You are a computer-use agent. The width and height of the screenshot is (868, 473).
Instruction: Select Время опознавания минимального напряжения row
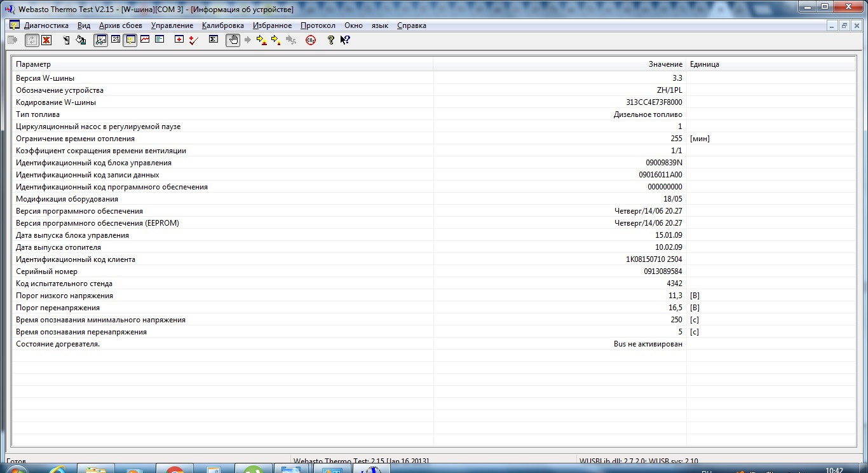click(434, 320)
